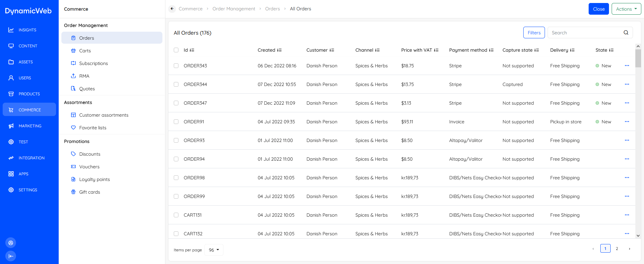
Task: Open Discounts under Promotions
Action: pos(112,154)
